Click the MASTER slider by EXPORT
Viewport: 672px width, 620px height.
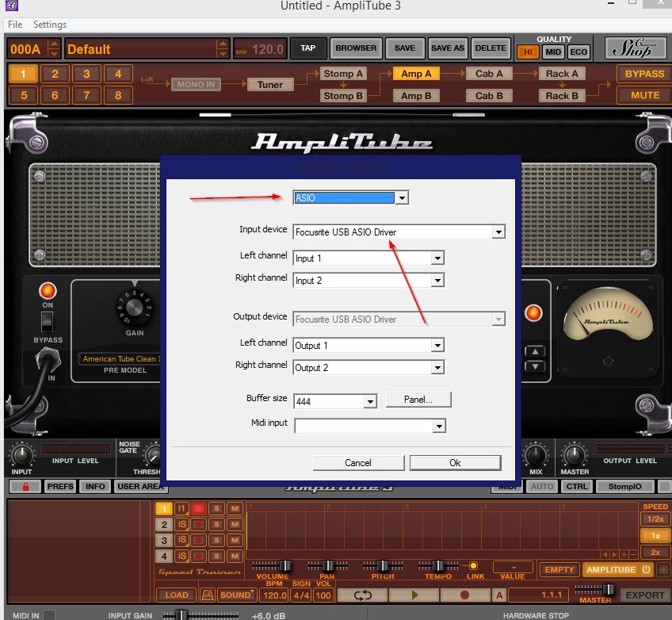tap(594, 590)
